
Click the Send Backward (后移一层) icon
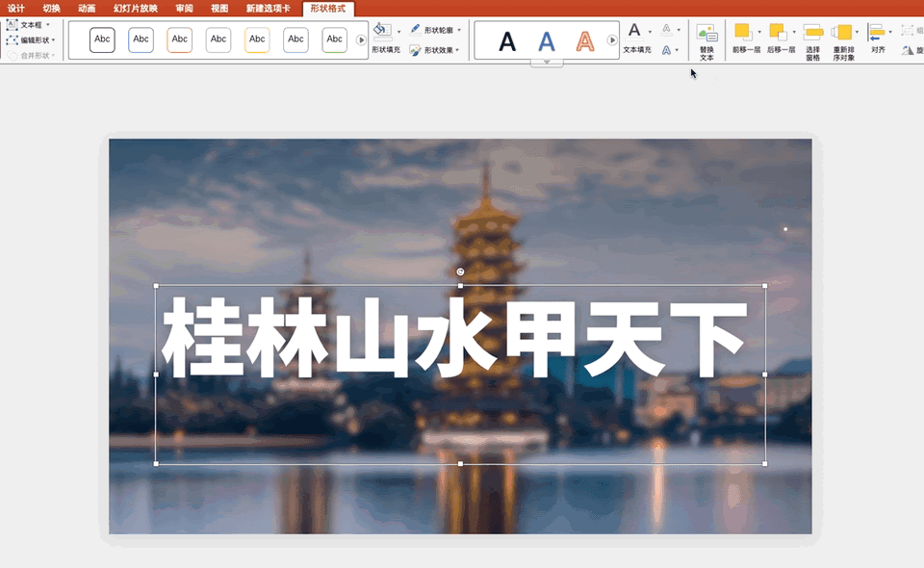778,33
